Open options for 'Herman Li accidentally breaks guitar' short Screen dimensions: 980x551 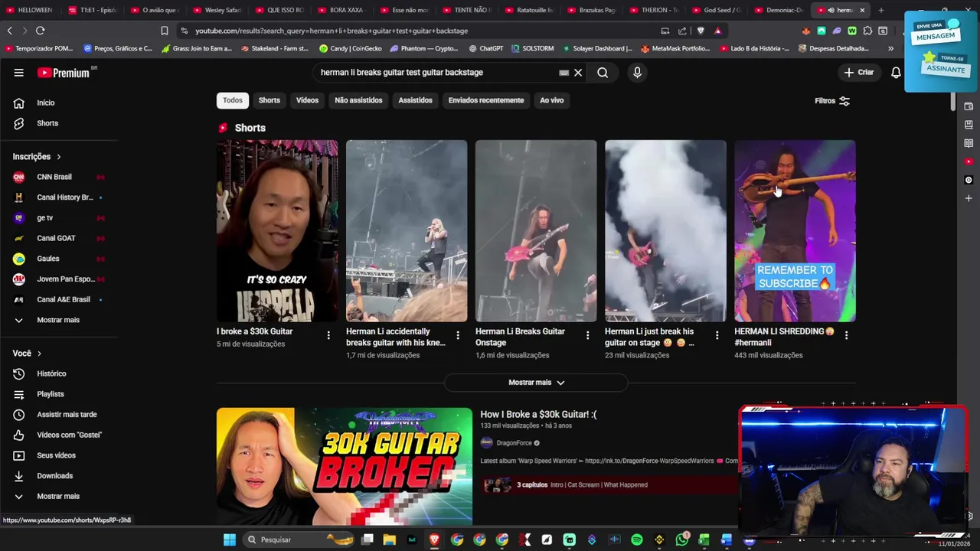(458, 335)
